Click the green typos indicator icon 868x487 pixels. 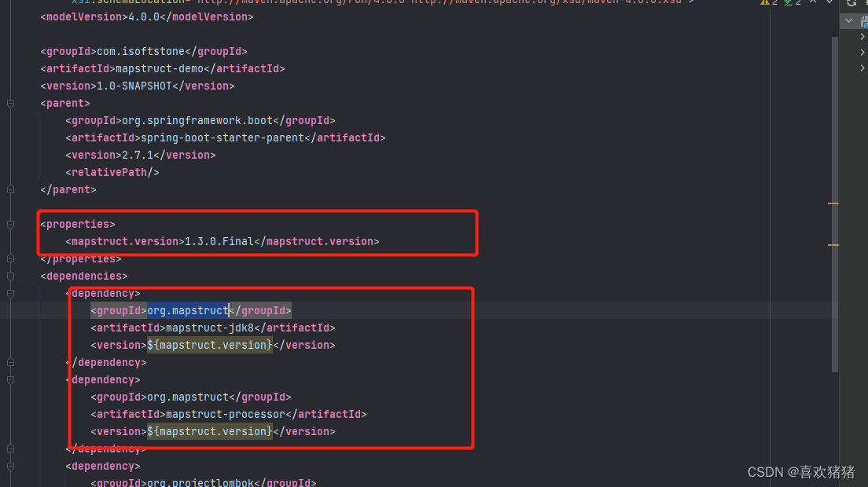pos(786,2)
